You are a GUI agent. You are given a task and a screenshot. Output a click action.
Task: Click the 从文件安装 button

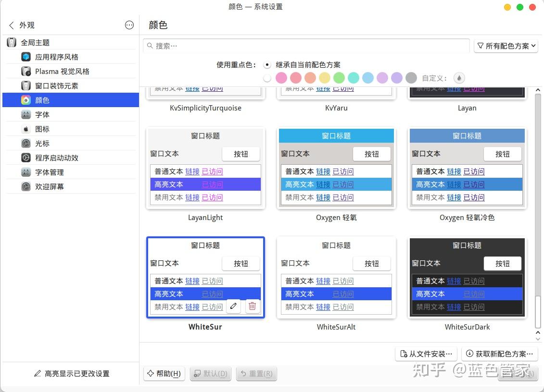click(426, 354)
